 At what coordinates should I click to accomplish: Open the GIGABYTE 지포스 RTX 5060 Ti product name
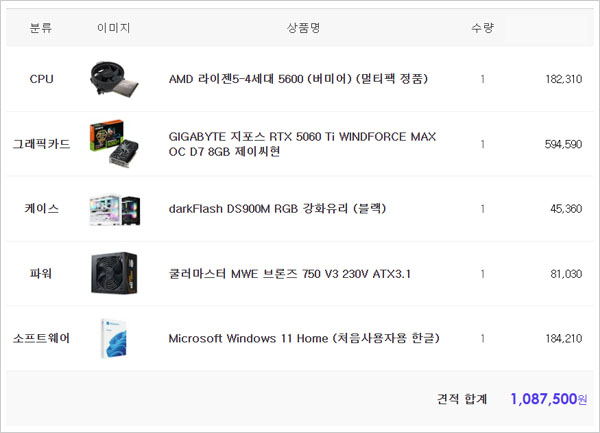click(302, 144)
